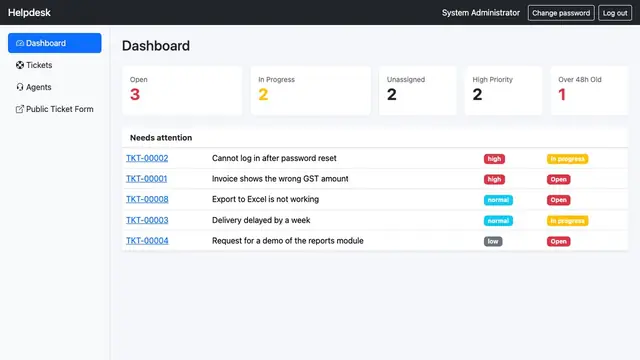The image size is (640, 360).
Task: Click Open status badge for TKT-00004
Action: (x=558, y=241)
